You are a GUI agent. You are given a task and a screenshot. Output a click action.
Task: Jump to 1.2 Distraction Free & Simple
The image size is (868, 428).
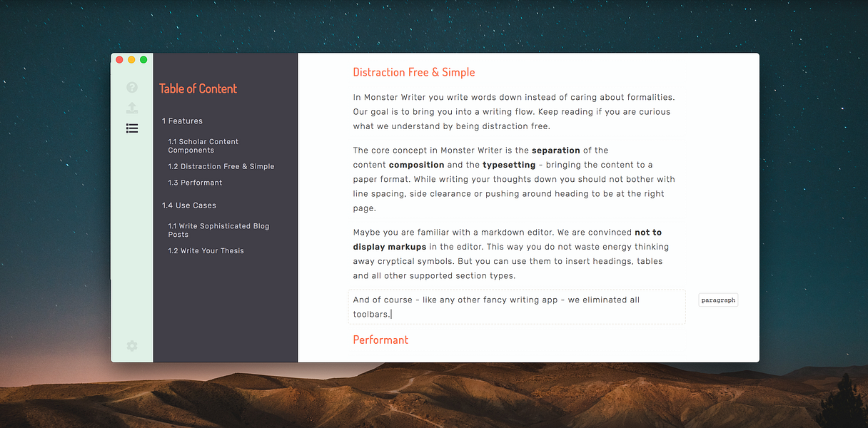(221, 166)
